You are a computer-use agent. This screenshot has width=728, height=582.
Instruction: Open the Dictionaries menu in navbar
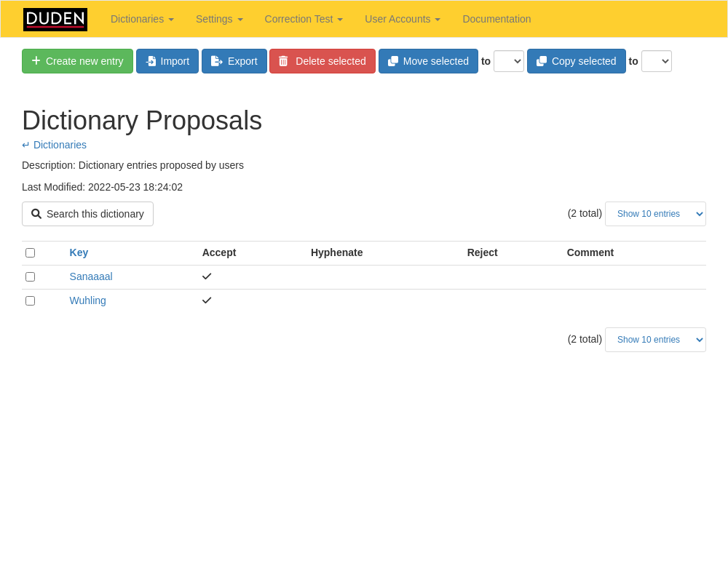pos(142,19)
